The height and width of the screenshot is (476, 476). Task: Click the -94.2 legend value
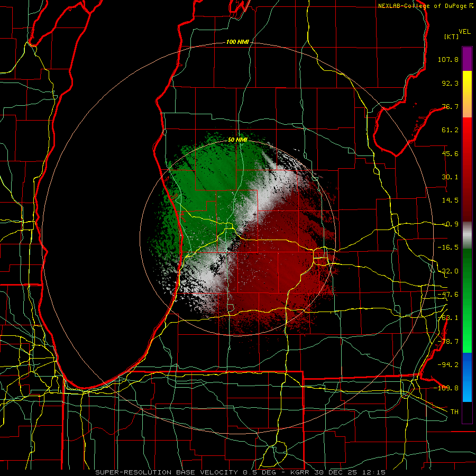pyautogui.click(x=448, y=365)
